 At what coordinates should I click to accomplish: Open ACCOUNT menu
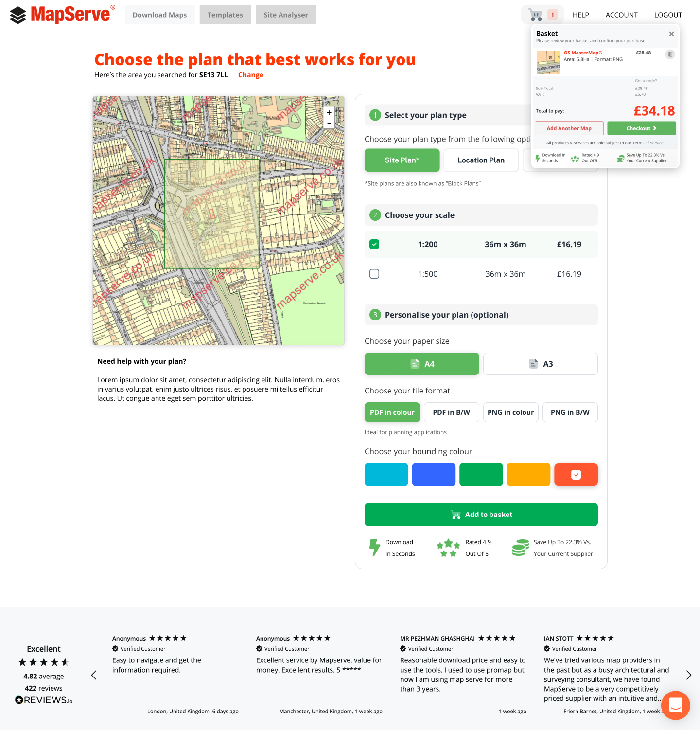[621, 15]
